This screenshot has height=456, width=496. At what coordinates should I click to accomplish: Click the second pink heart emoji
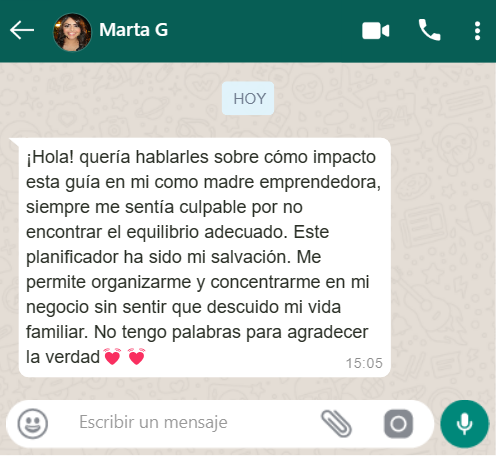coord(136,356)
